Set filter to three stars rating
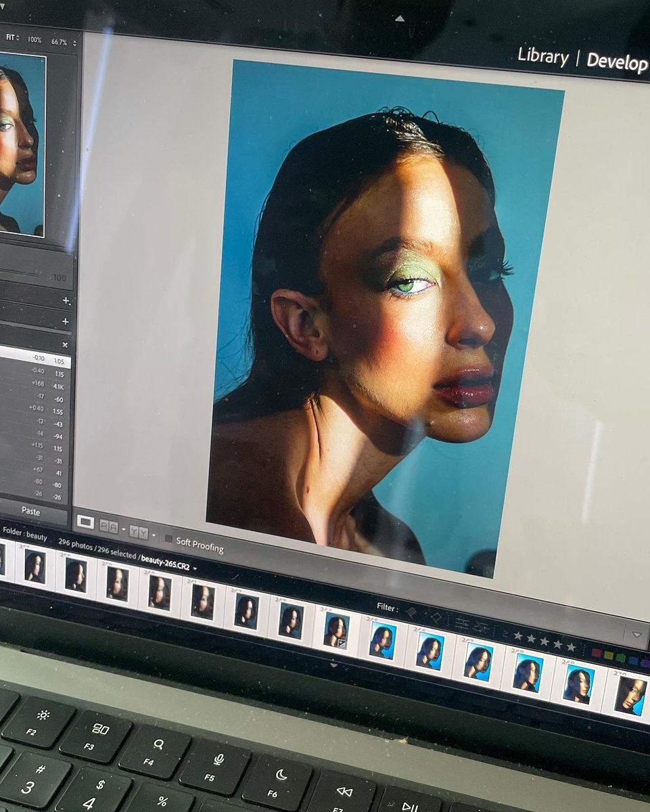The height and width of the screenshot is (812, 650). click(x=544, y=641)
